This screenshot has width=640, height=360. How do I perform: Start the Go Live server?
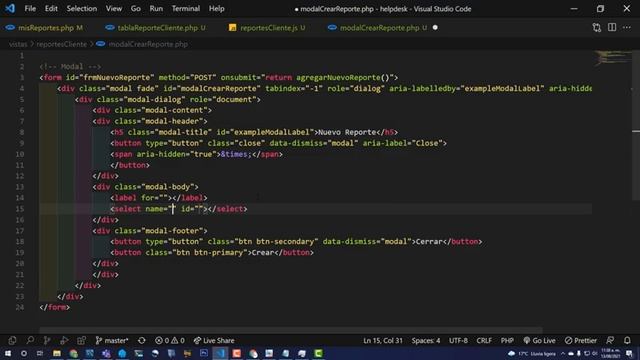click(x=539, y=340)
